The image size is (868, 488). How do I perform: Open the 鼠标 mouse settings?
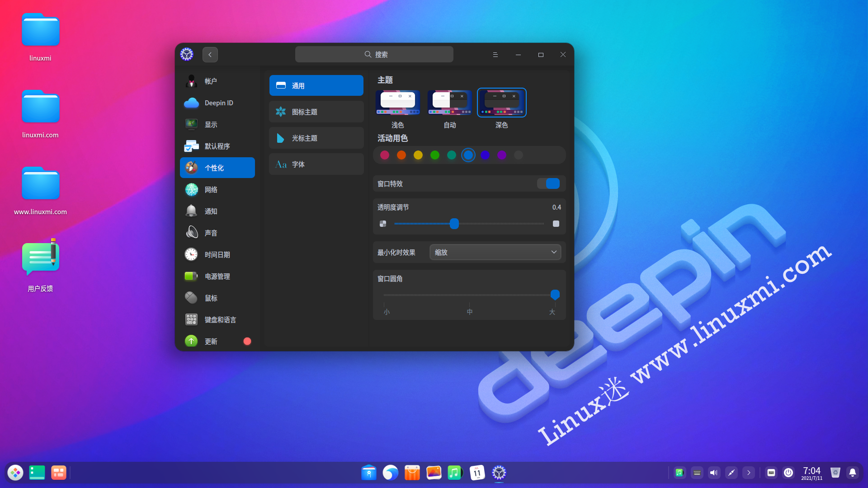coord(217,298)
